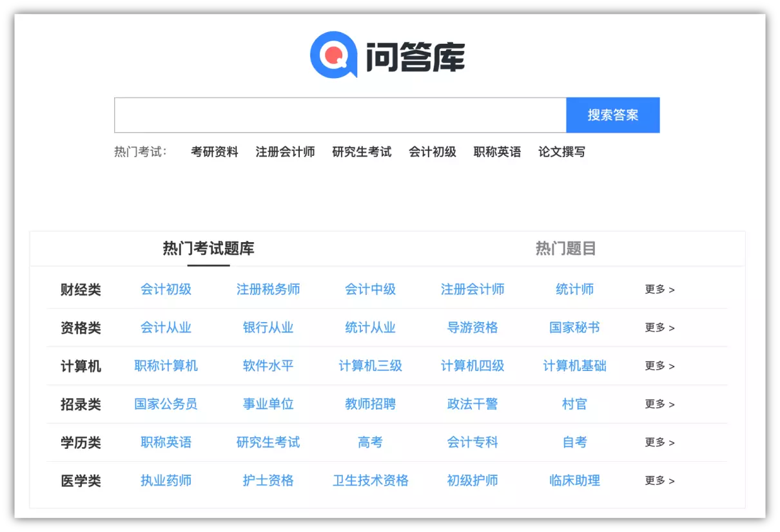Open the 卫生技术资格 link

tap(371, 480)
